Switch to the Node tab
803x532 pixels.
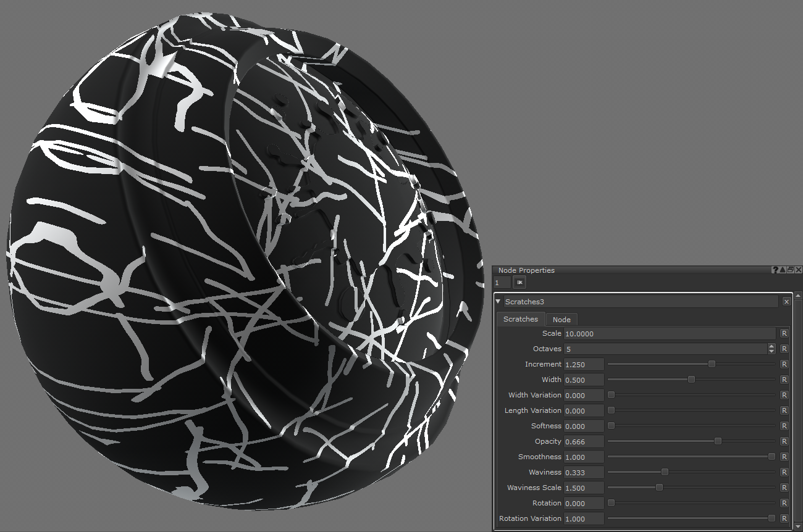[x=561, y=319]
